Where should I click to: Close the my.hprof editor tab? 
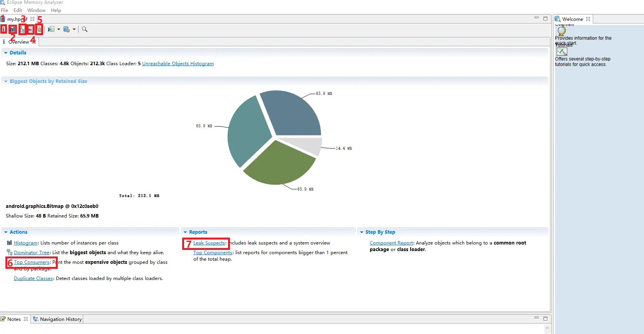click(x=32, y=19)
